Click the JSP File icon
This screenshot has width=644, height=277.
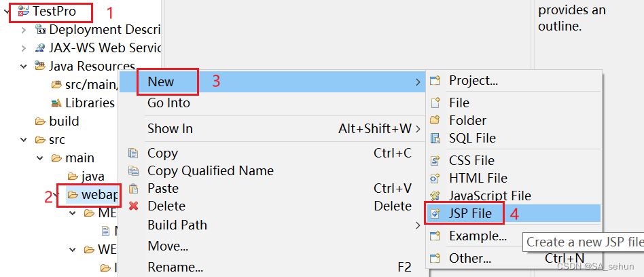point(435,214)
